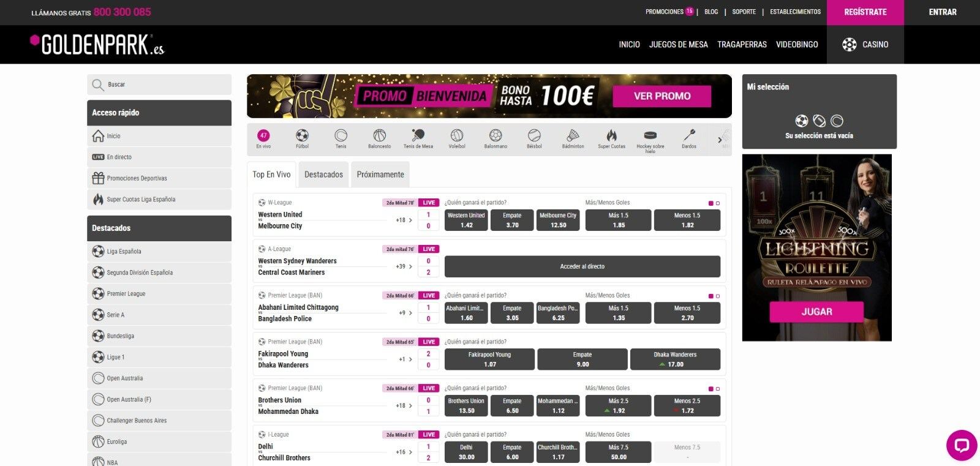Screen dimensions: 980x466
Task: Expand +1 markets for Fakirapool Young match
Action: click(x=405, y=359)
